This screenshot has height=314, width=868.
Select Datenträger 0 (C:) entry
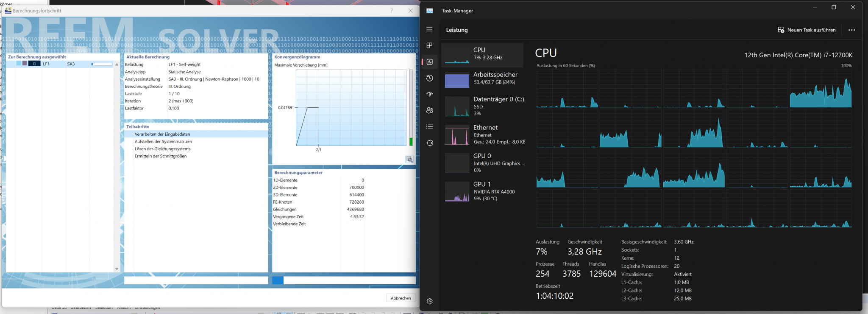coord(482,106)
